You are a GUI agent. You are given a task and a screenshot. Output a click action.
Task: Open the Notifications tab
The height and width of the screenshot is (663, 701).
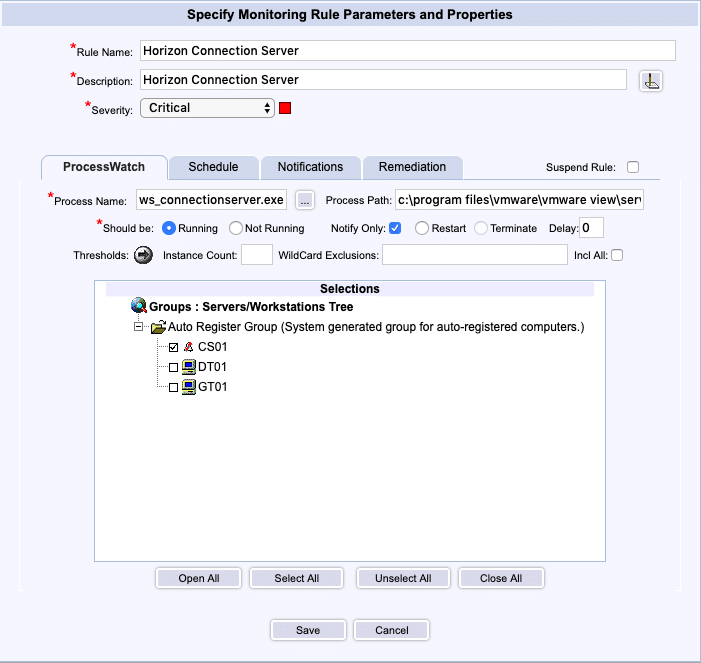pos(310,167)
